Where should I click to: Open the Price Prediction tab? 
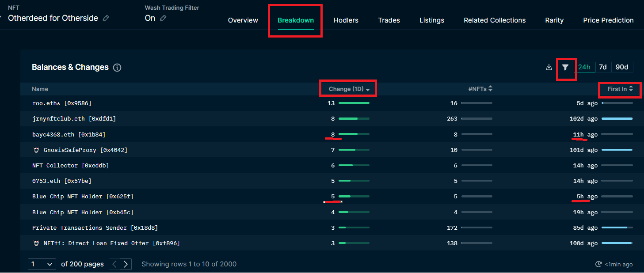pyautogui.click(x=608, y=20)
